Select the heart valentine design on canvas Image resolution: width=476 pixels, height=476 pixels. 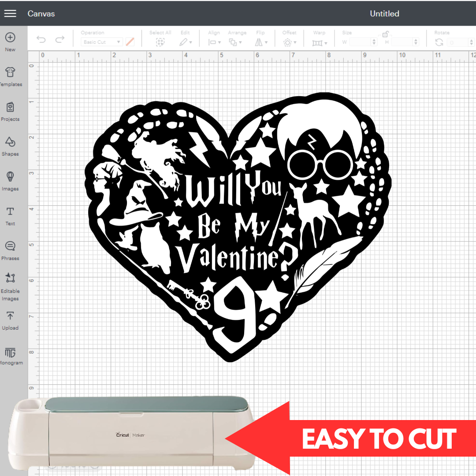pos(238,227)
